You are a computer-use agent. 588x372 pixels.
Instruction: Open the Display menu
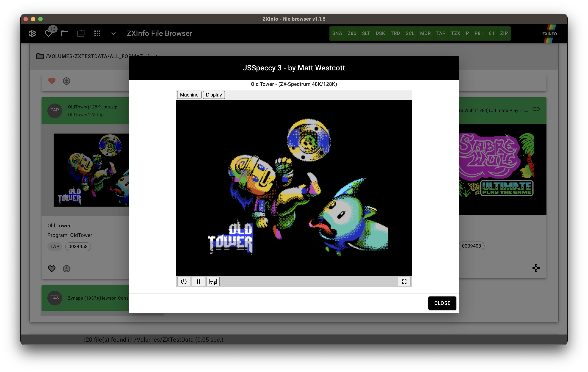[x=214, y=95]
